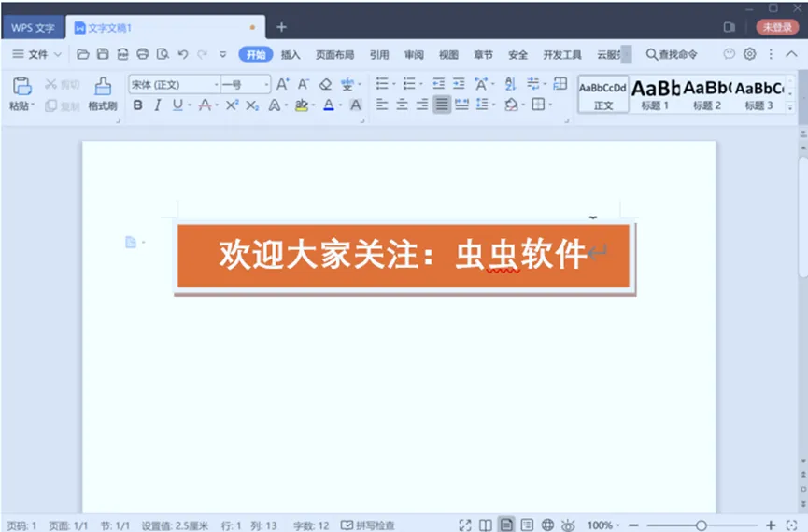Toggle eye protection mode icon
This screenshot has height=532, width=808.
[x=568, y=525]
